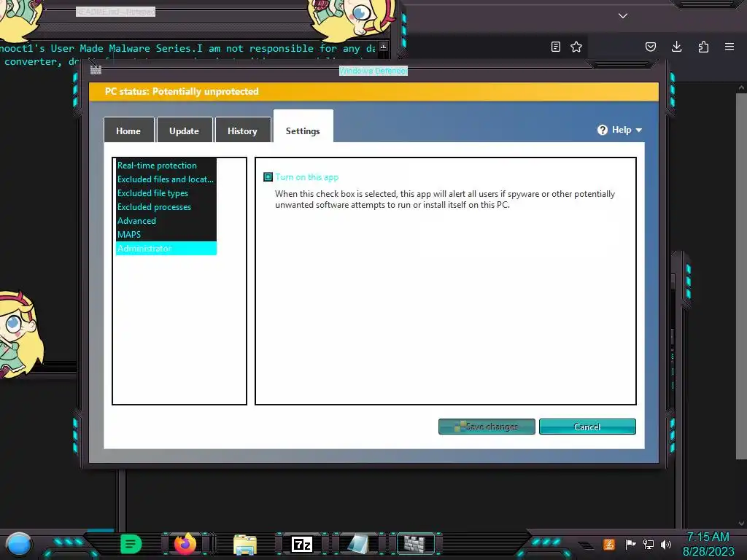Select Real-time protection in settings list

166,166
